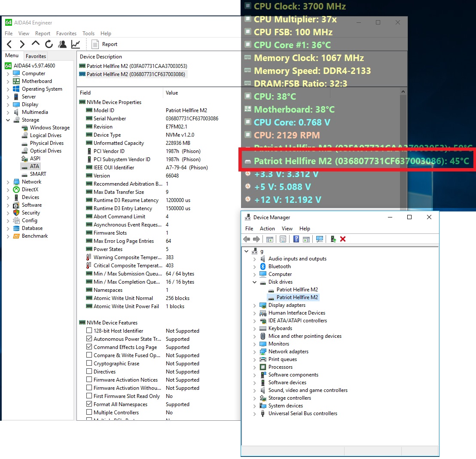The image size is (476, 459).
Task: Select the SMART item under Storage
Action: tap(38, 174)
